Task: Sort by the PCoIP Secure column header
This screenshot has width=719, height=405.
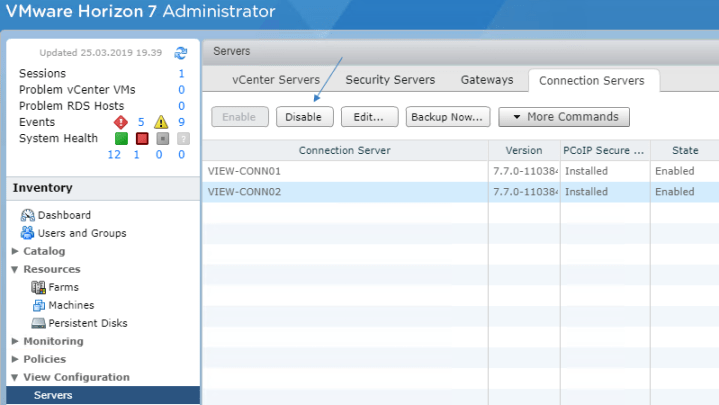Action: tap(604, 150)
